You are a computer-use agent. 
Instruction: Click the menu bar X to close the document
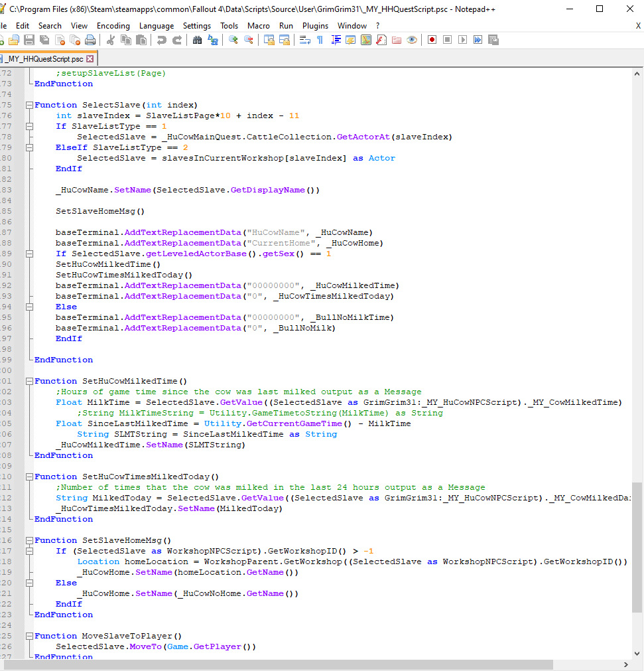(638, 26)
